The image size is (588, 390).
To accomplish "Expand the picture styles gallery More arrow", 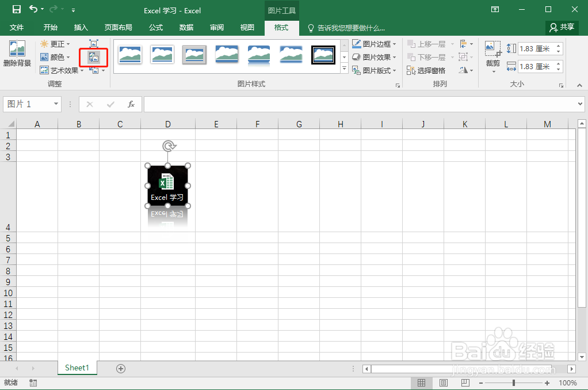I will click(344, 69).
